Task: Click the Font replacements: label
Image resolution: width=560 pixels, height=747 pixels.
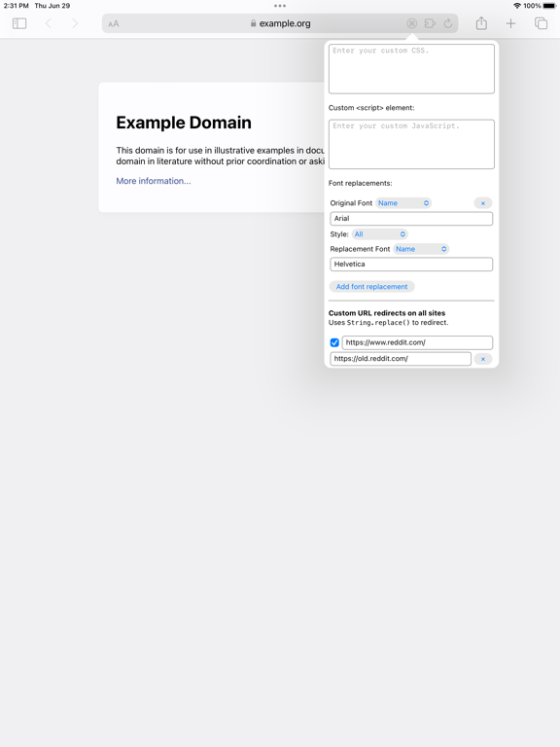Action: tap(361, 183)
